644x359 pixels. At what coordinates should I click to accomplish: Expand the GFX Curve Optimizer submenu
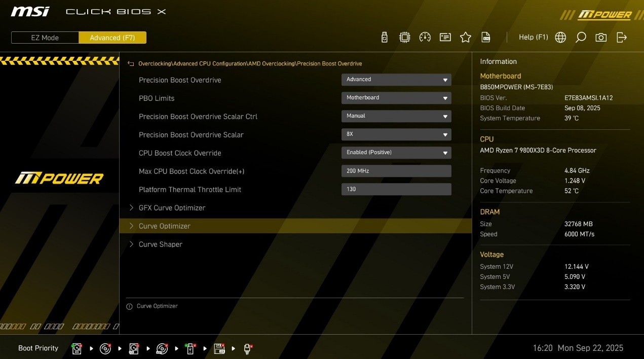pos(172,208)
